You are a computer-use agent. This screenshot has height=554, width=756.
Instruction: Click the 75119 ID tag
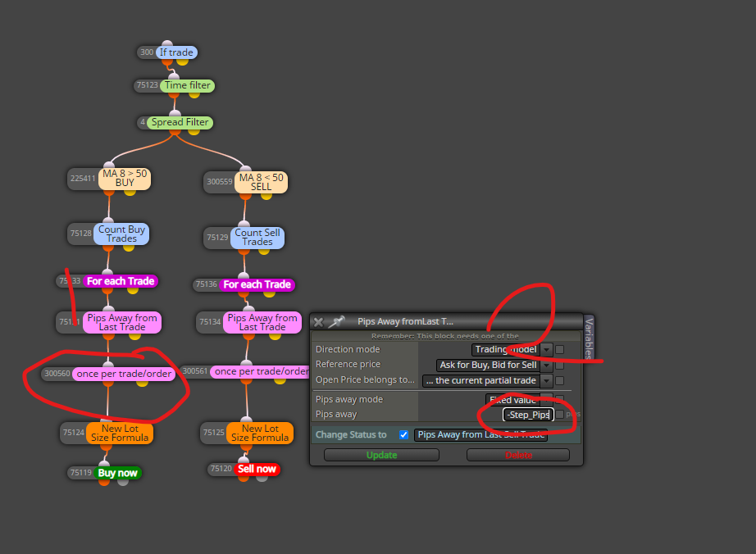point(81,473)
